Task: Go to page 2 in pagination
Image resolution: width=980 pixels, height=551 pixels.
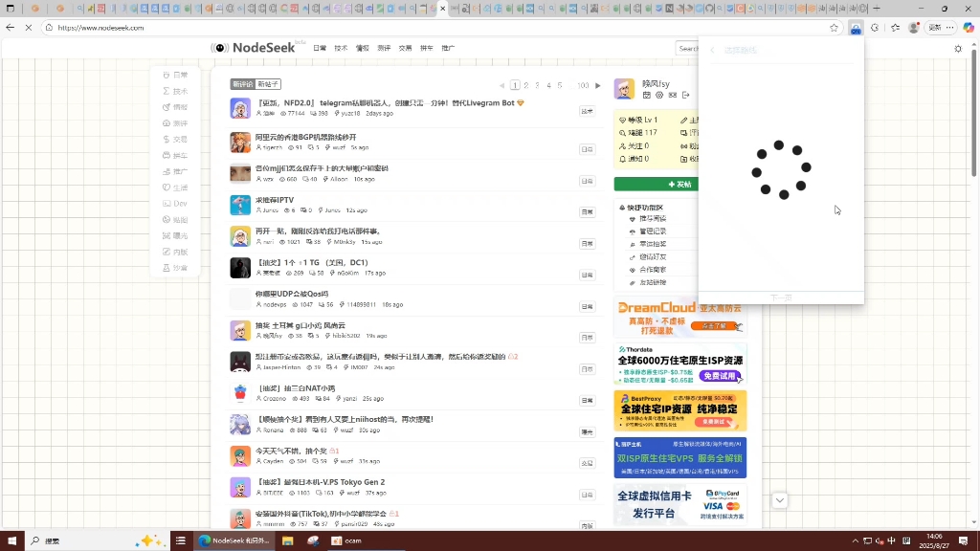Action: tap(526, 85)
